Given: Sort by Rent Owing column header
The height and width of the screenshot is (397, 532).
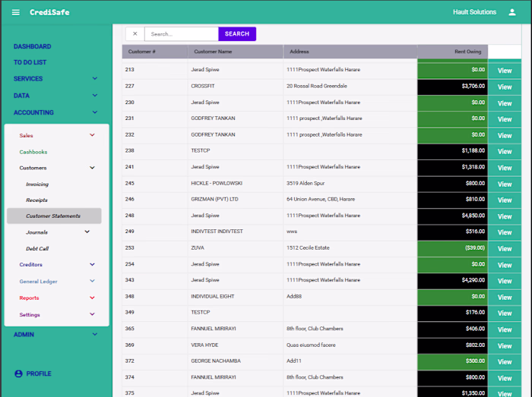Looking at the screenshot, I should pos(453,52).
